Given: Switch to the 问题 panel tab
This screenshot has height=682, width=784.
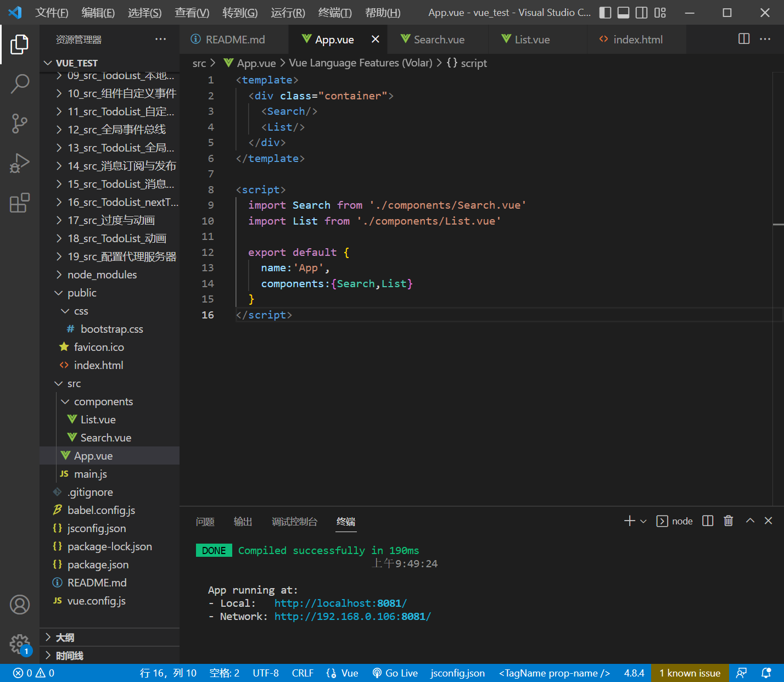Looking at the screenshot, I should (205, 522).
